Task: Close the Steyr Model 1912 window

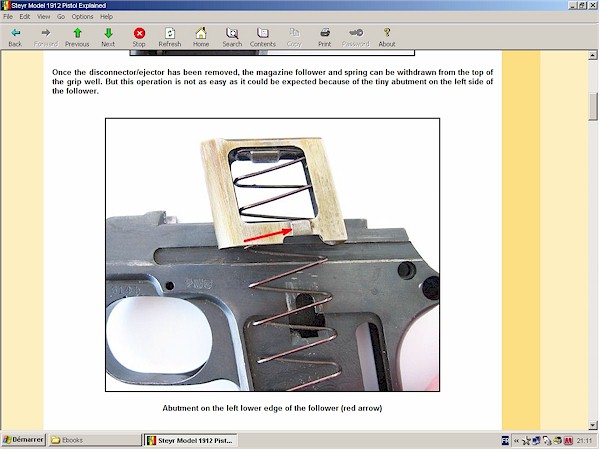Action: 592,5
